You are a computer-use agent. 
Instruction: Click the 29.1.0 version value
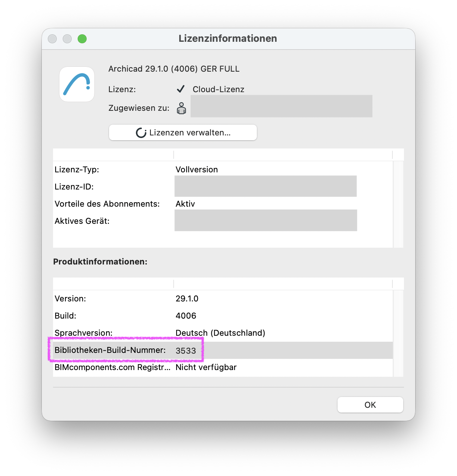tap(187, 298)
